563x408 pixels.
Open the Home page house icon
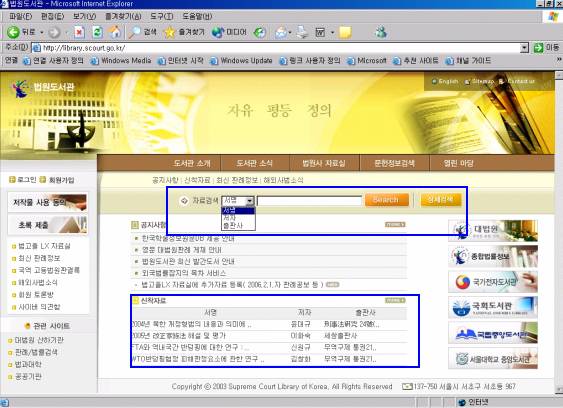pos(115,32)
